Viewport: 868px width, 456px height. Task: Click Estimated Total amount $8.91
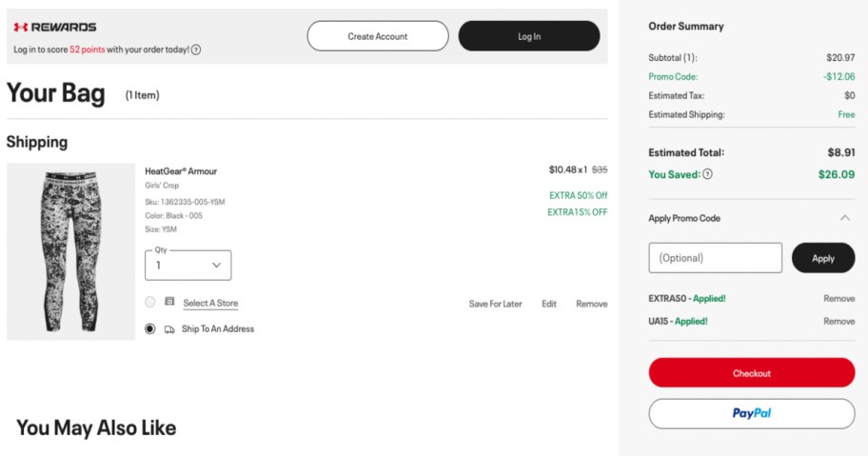coord(841,152)
